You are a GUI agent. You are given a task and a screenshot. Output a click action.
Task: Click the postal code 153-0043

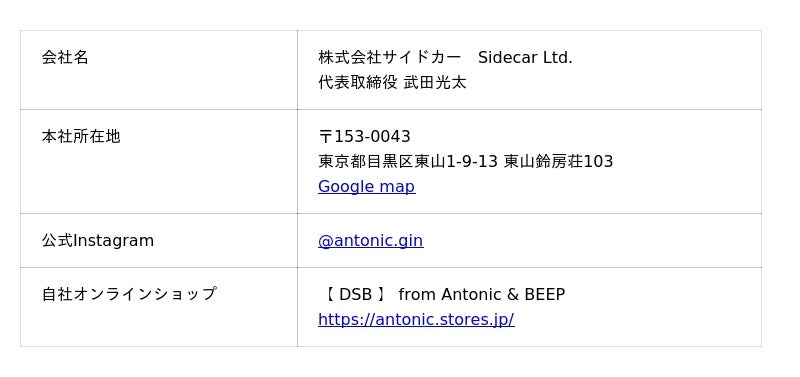coord(372,136)
